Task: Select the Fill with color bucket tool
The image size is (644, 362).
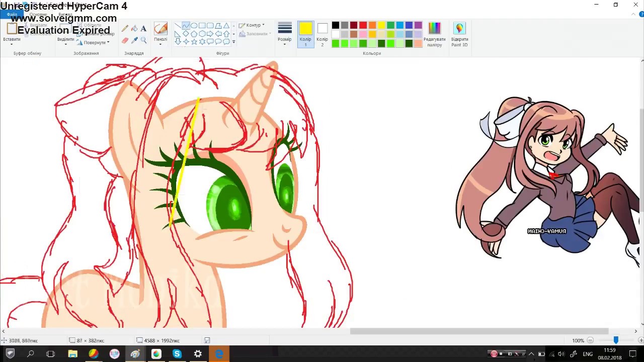Action: [x=134, y=29]
